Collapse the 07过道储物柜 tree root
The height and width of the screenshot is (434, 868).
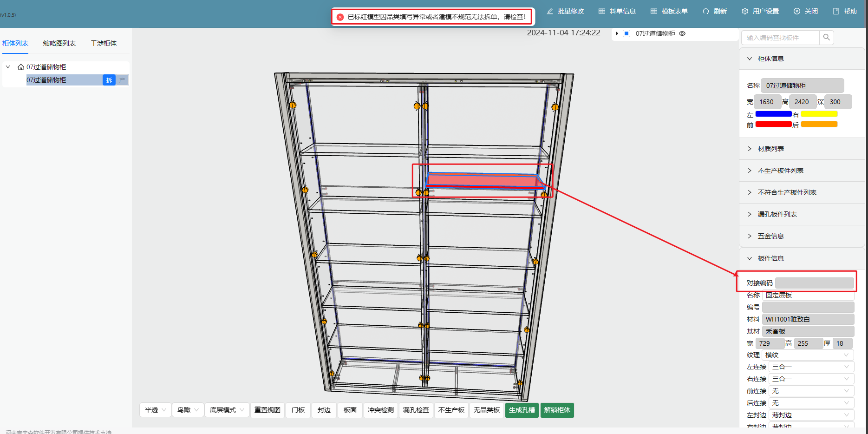8,67
